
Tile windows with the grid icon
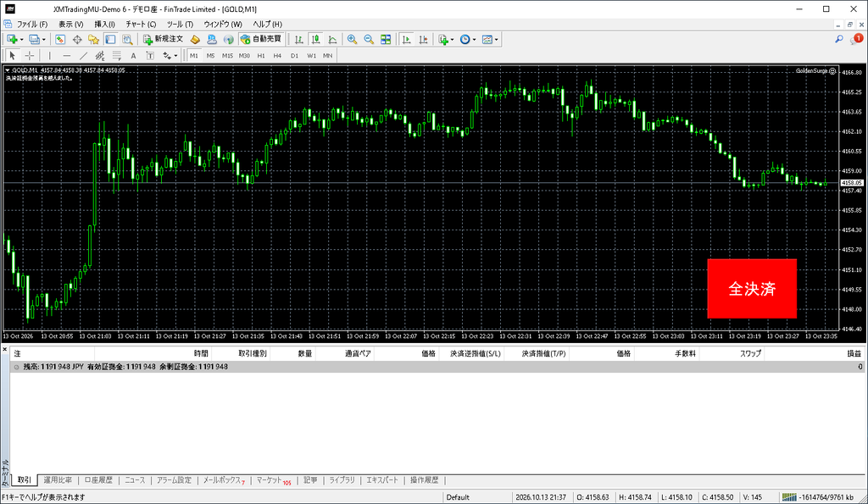[386, 39]
